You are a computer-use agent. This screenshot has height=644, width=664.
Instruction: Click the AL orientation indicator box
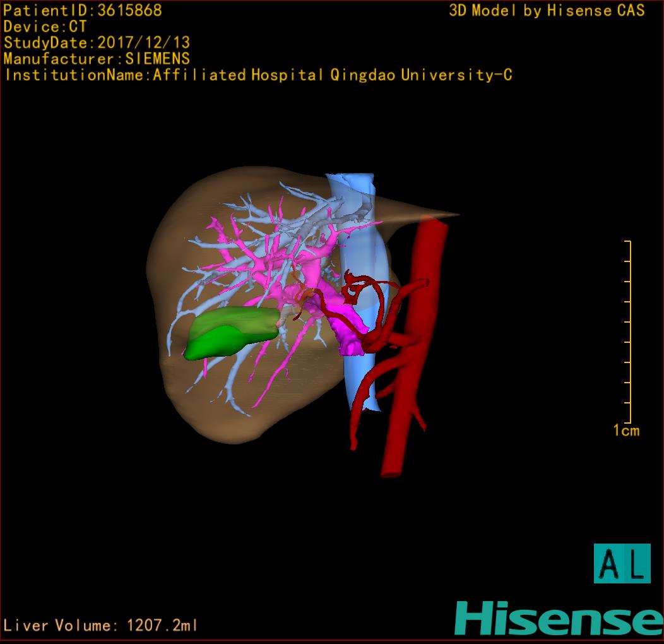point(622,563)
